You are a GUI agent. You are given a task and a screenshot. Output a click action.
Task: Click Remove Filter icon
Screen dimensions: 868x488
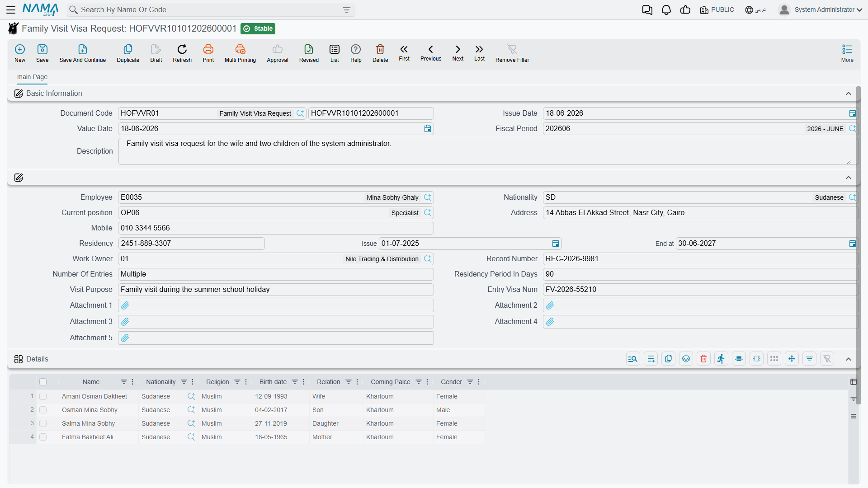512,53
